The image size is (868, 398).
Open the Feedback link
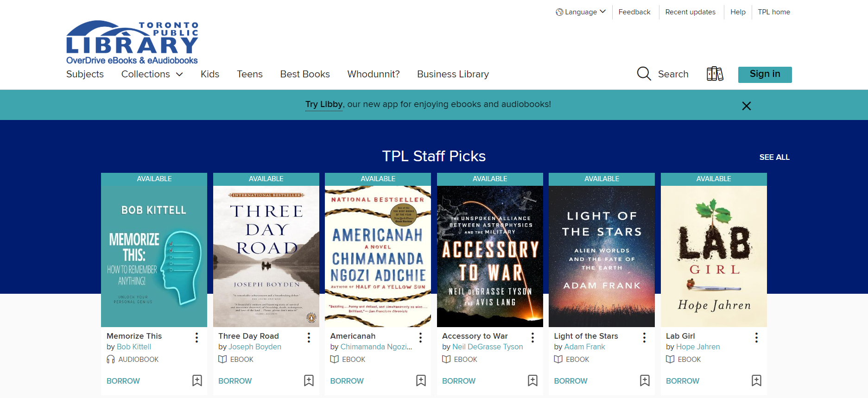click(634, 12)
